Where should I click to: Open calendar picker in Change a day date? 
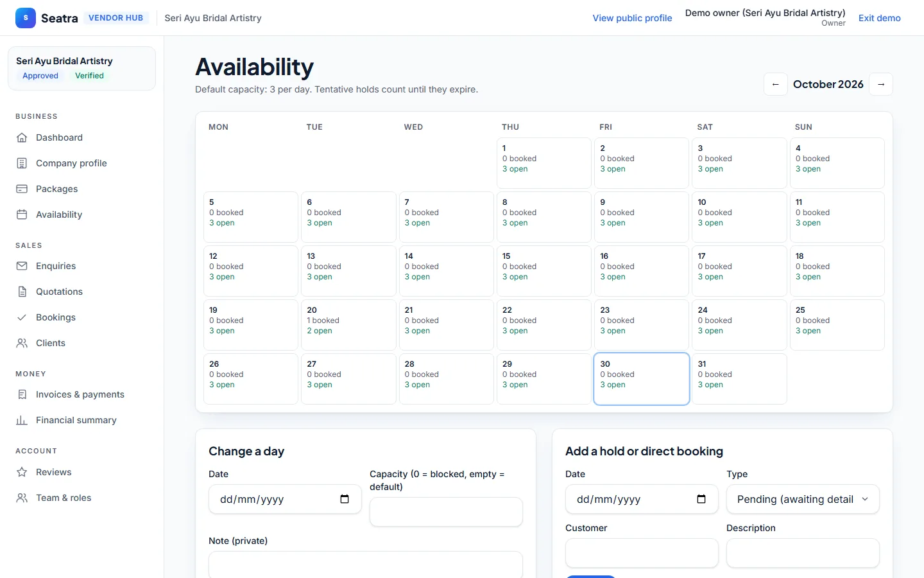pyautogui.click(x=345, y=499)
